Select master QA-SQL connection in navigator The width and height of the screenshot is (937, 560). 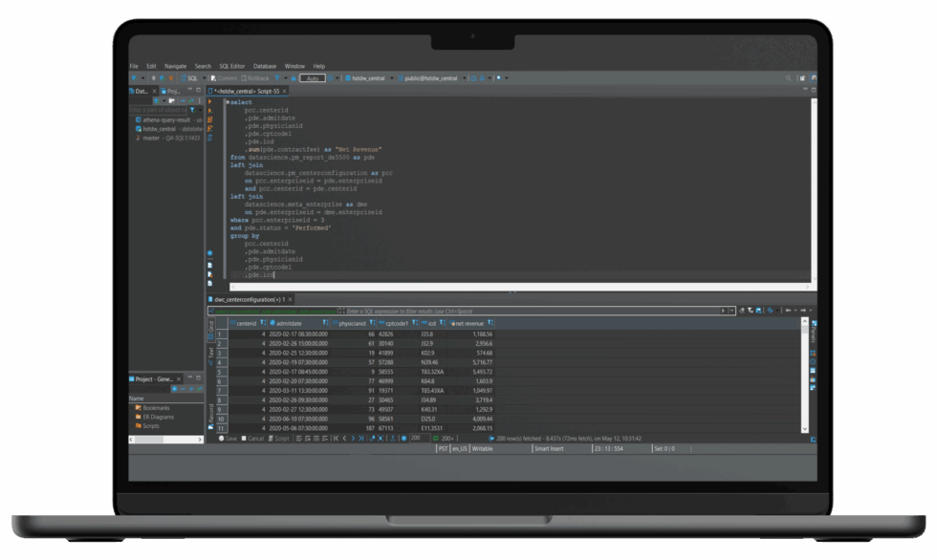click(x=167, y=138)
